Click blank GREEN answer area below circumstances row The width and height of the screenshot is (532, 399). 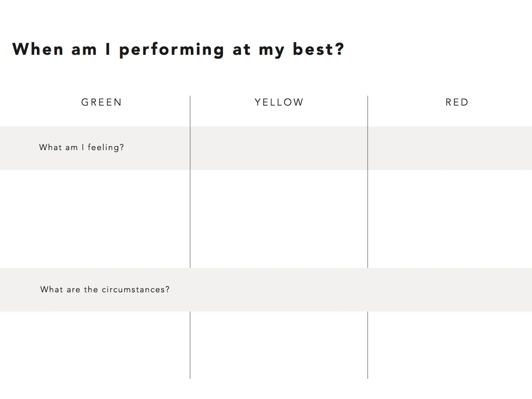[95, 345]
